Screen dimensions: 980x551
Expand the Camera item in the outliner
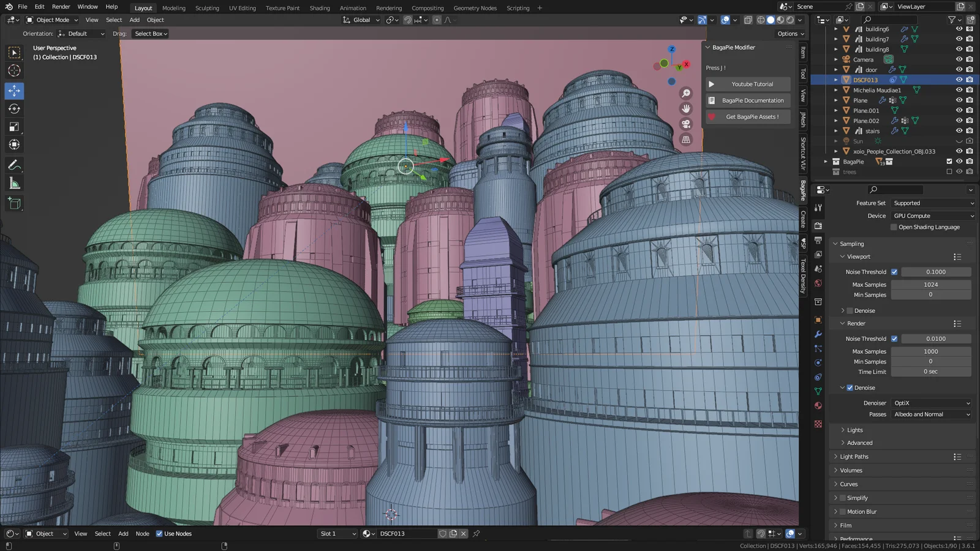pyautogui.click(x=835, y=59)
